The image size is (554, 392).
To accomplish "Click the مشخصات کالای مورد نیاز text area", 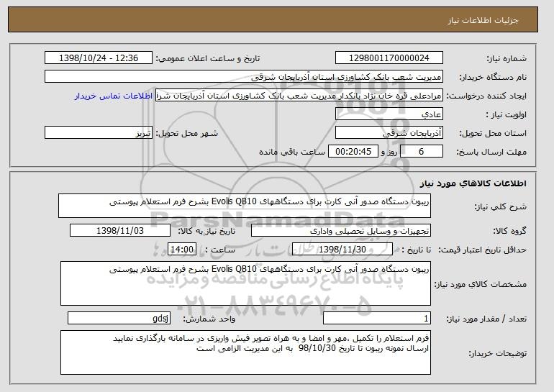I will point(245,283).
